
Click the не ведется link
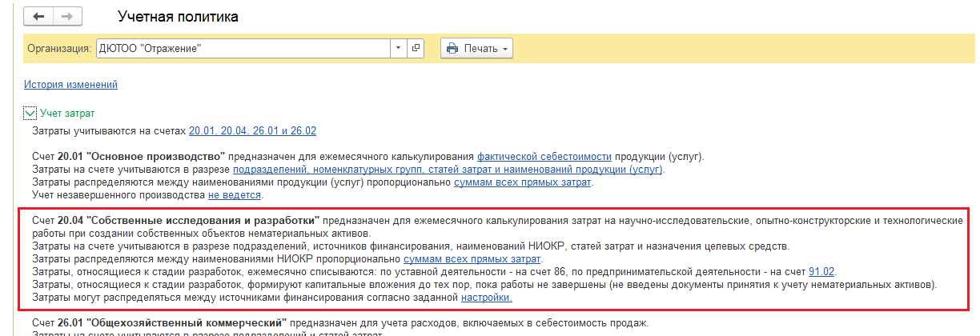[235, 195]
